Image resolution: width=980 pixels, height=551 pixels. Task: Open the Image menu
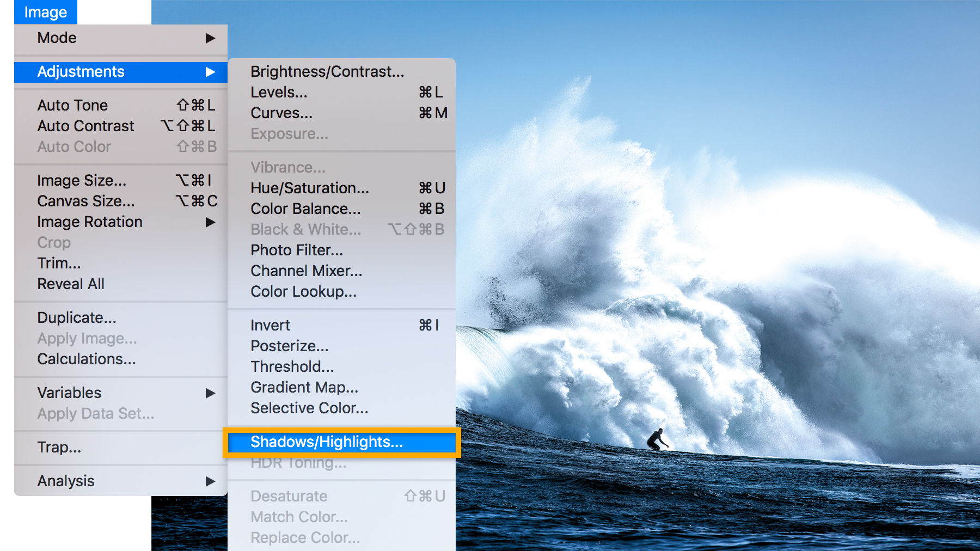click(x=45, y=11)
